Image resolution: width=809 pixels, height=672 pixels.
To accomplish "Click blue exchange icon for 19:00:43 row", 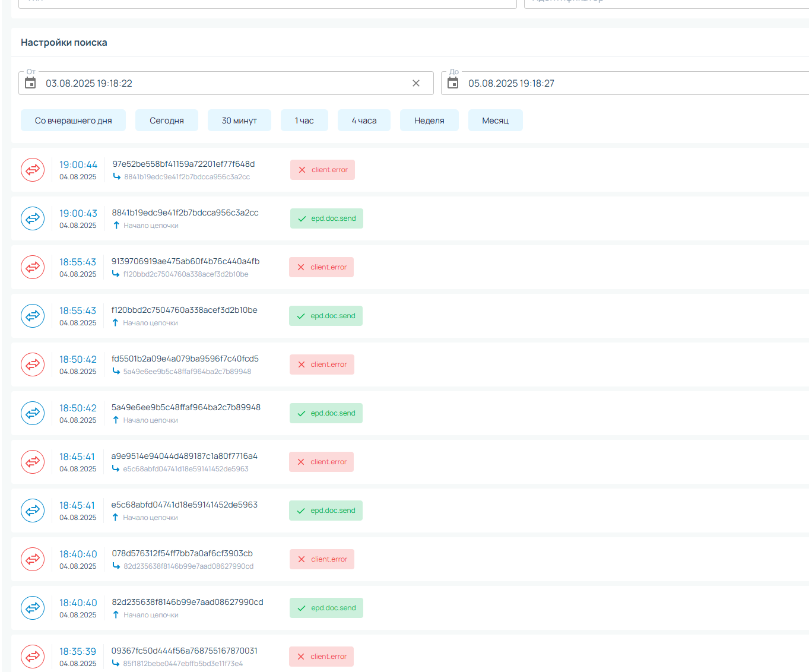I will point(33,218).
